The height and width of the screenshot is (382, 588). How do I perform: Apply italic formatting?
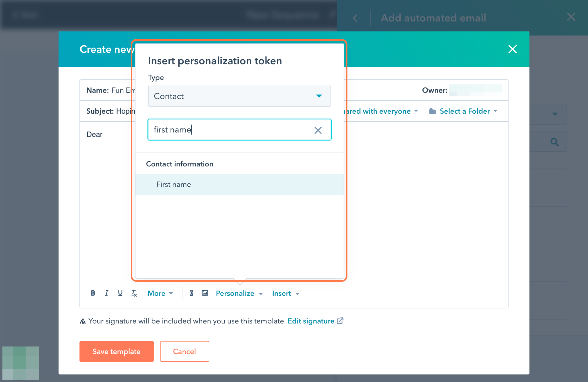[x=107, y=293]
